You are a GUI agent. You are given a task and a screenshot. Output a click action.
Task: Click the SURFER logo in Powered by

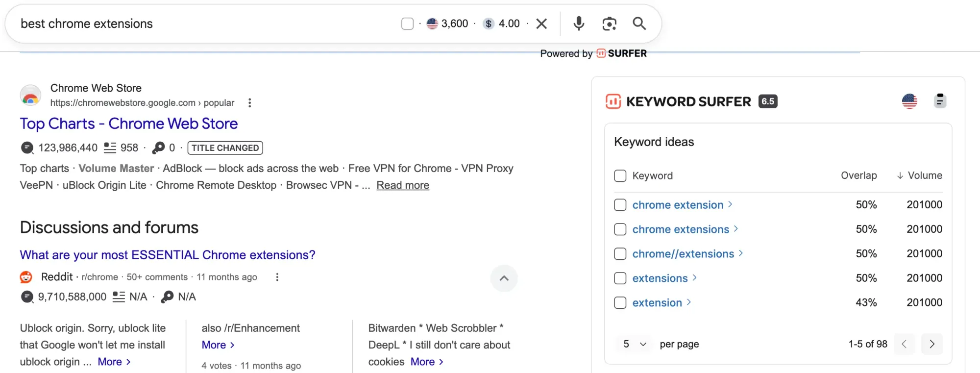[622, 53]
